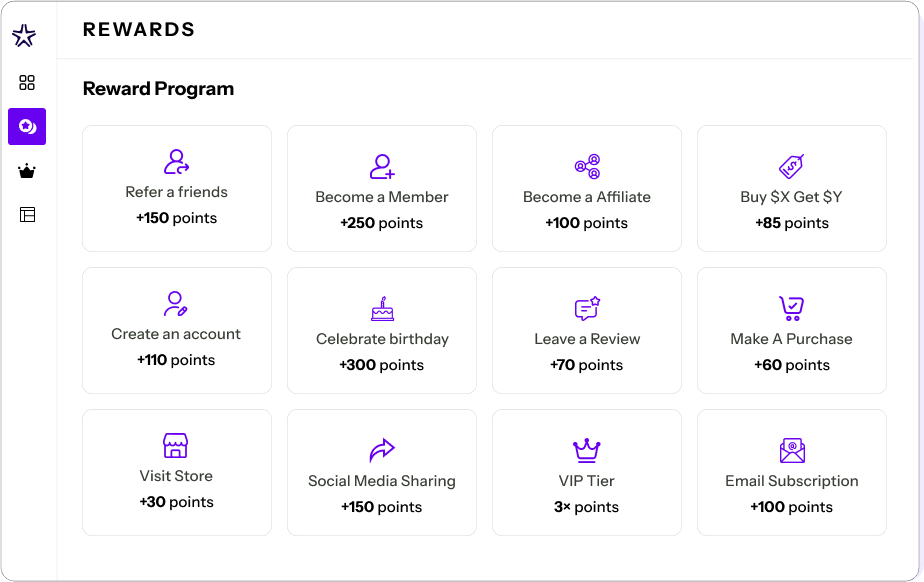The image size is (924, 582).
Task: Click the Buy $X Get $Y tag icon
Action: (791, 166)
